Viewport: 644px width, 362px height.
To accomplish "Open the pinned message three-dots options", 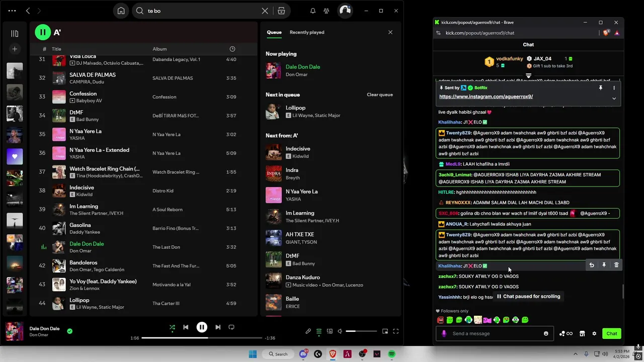I will coord(614,87).
